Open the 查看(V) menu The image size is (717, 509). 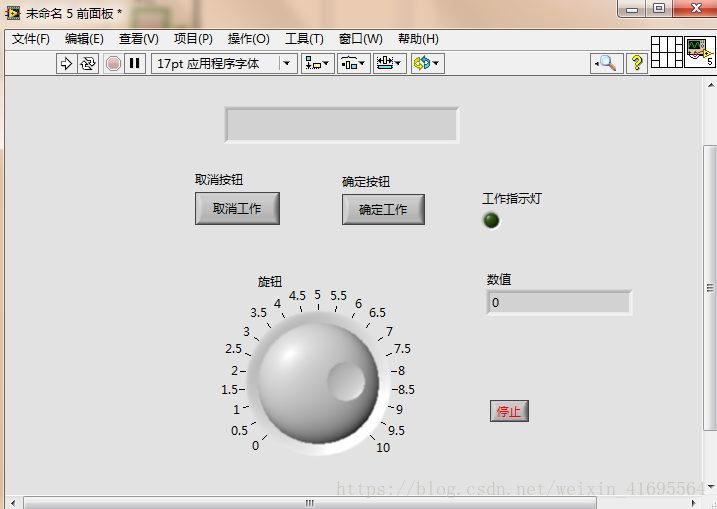point(139,39)
